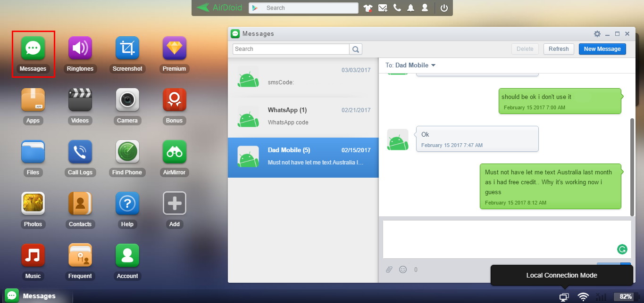Click the Messages window settings gear
Image resolution: width=644 pixels, height=303 pixels.
pos(597,34)
